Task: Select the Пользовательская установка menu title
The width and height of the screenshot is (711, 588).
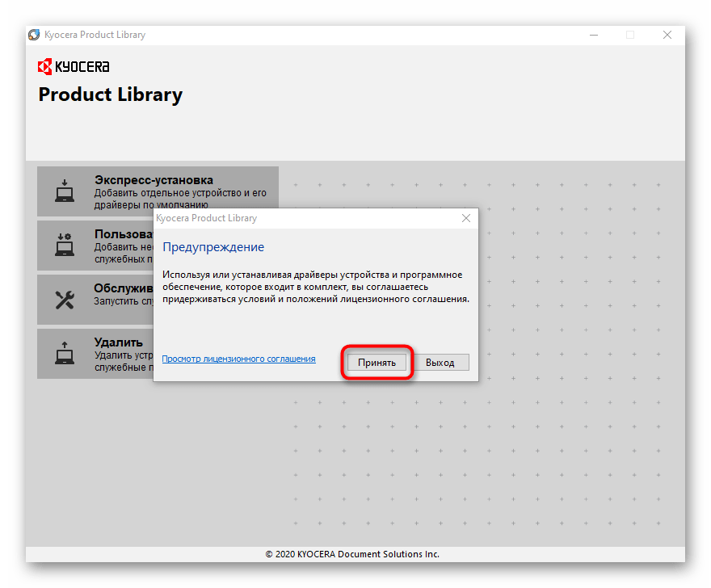Action: 124,234
